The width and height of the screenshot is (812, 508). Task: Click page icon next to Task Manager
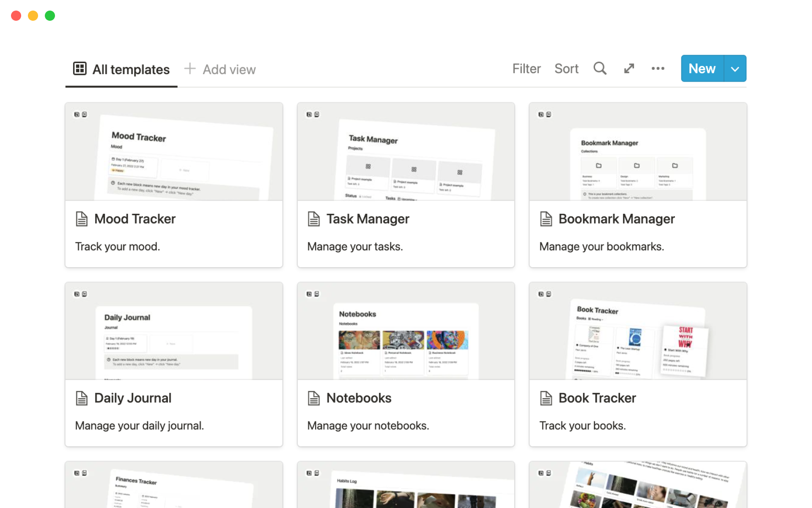(313, 219)
